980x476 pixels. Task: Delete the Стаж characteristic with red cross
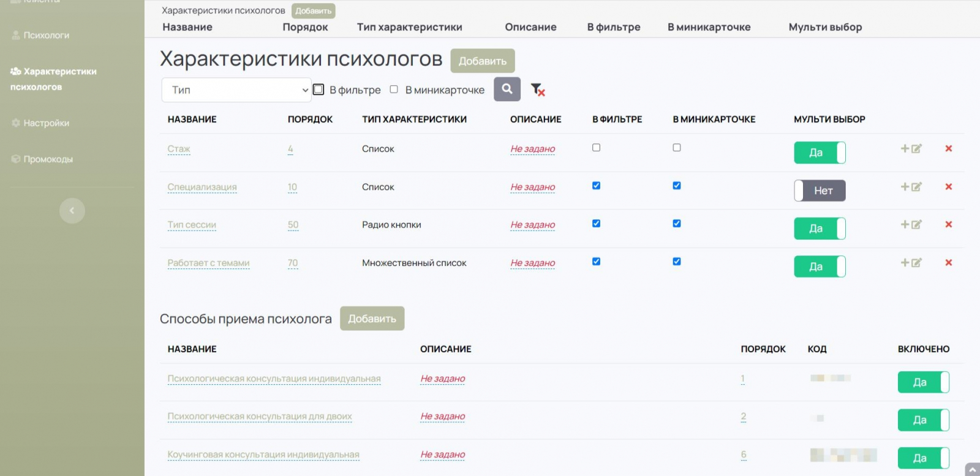pyautogui.click(x=949, y=148)
